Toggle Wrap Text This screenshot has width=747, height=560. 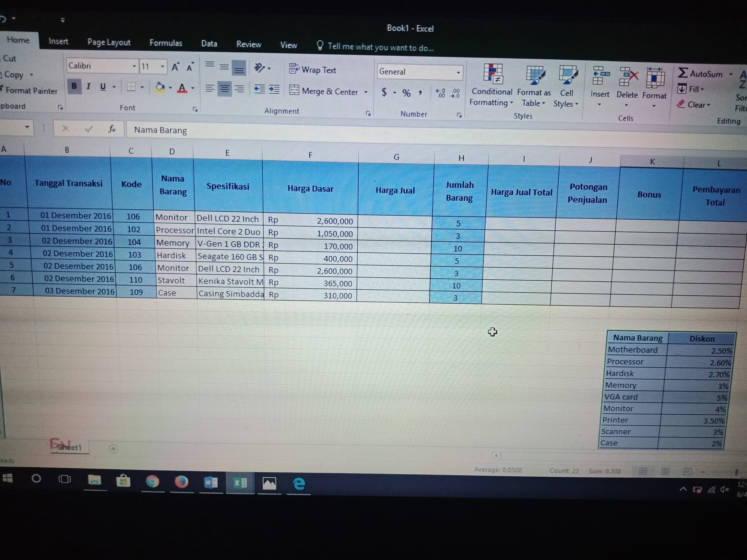click(313, 70)
